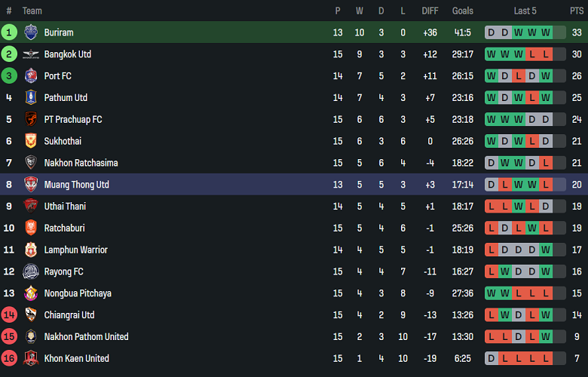The height and width of the screenshot is (377, 588).
Task: Click the Bangkok Utd team logo
Action: tap(31, 54)
